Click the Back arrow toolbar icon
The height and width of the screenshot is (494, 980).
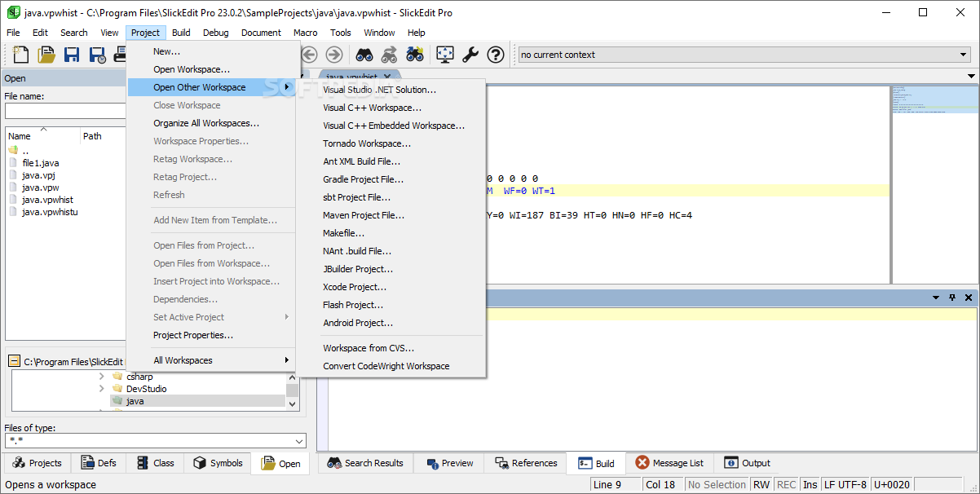tap(309, 55)
